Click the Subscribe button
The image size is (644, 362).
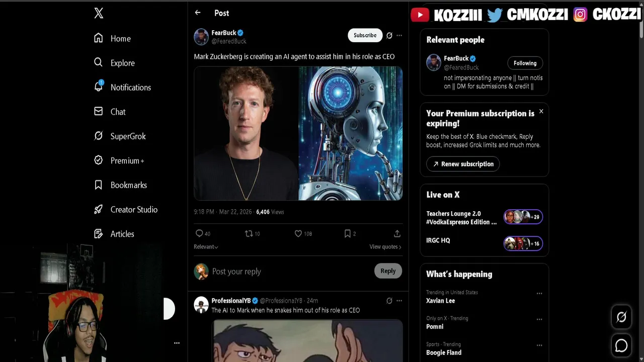pyautogui.click(x=365, y=35)
